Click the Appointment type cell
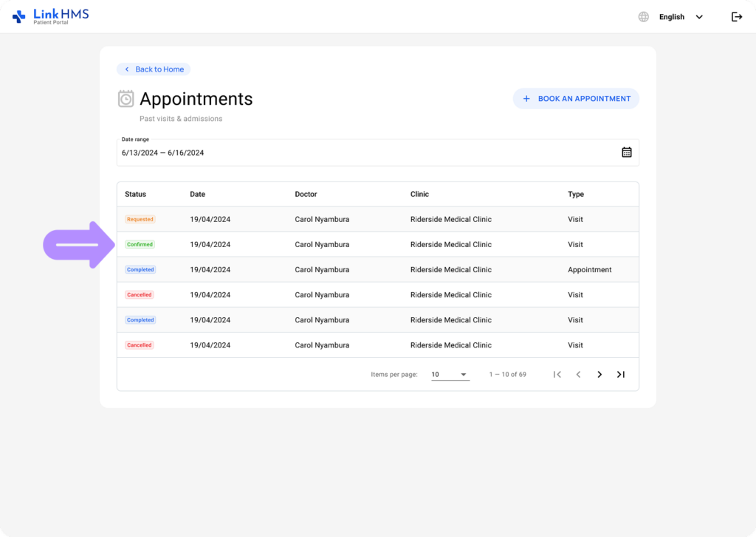Image resolution: width=756 pixels, height=537 pixels. 589,270
